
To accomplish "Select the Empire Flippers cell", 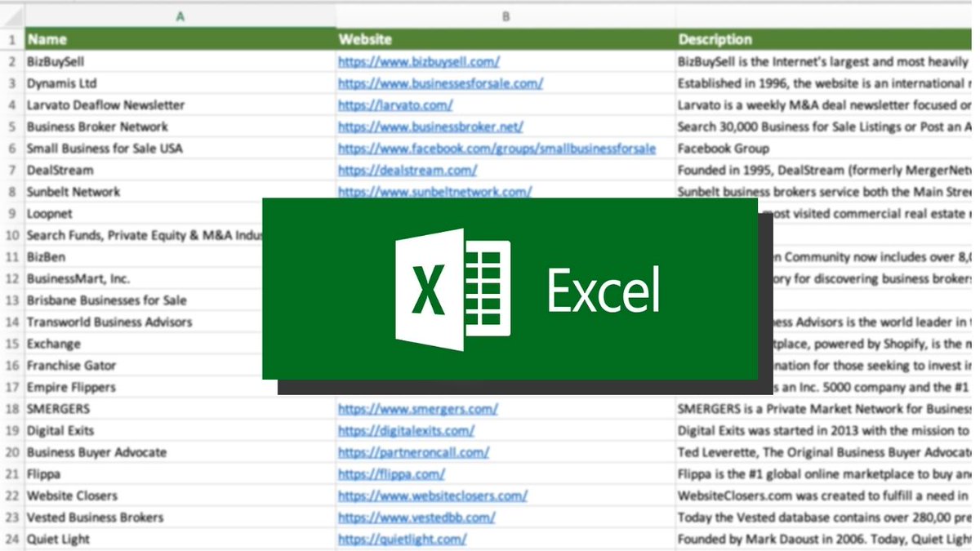I will click(x=151, y=387).
